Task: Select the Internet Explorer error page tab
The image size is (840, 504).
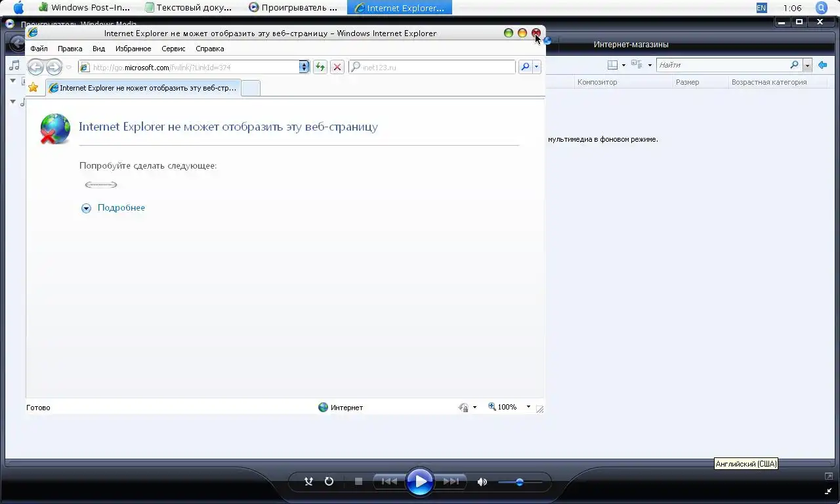Action: (143, 88)
